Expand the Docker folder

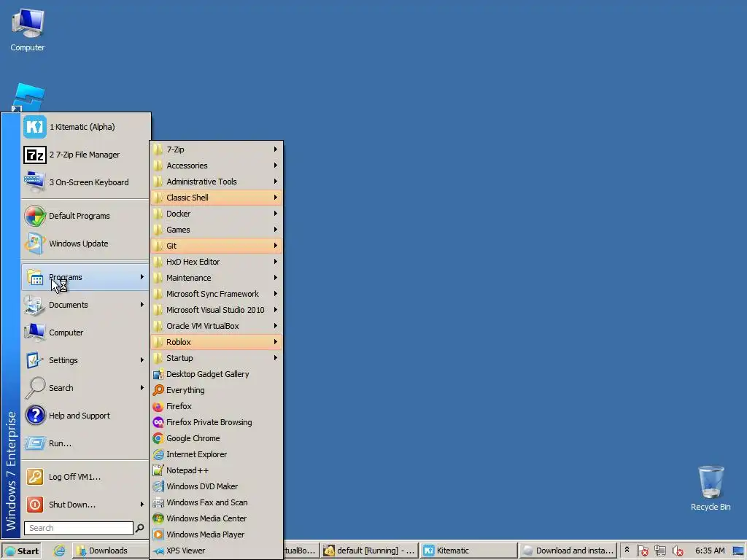tap(216, 214)
